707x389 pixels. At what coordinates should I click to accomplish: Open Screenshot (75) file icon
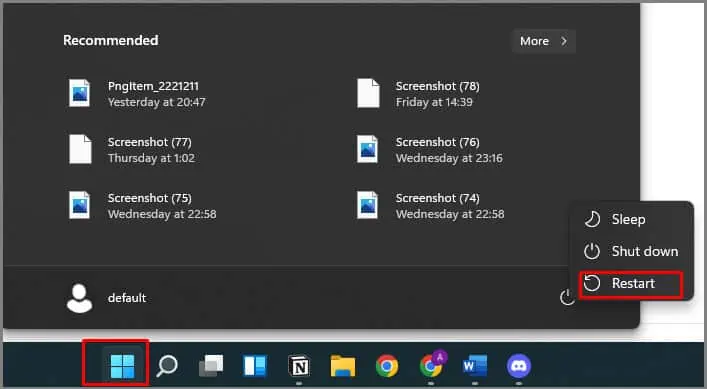tap(79, 205)
